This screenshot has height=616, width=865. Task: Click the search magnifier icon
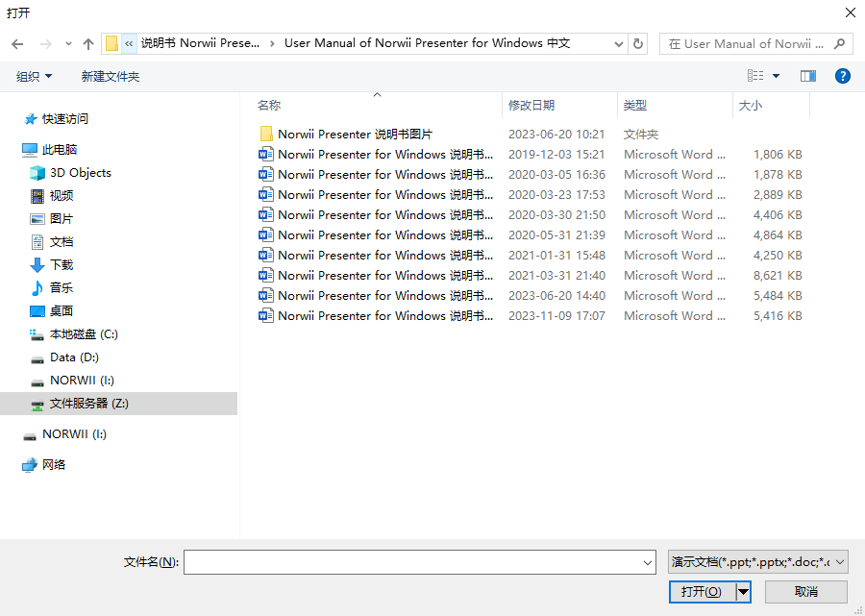(x=839, y=43)
